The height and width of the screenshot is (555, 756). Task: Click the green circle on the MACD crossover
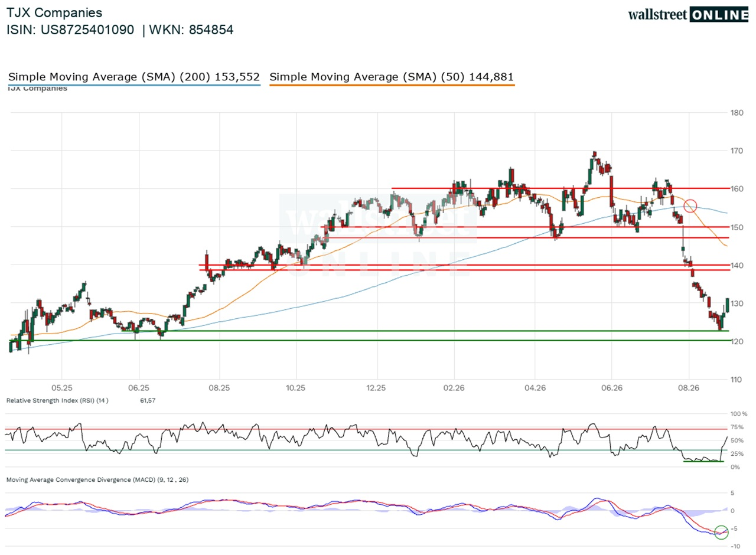click(x=722, y=531)
